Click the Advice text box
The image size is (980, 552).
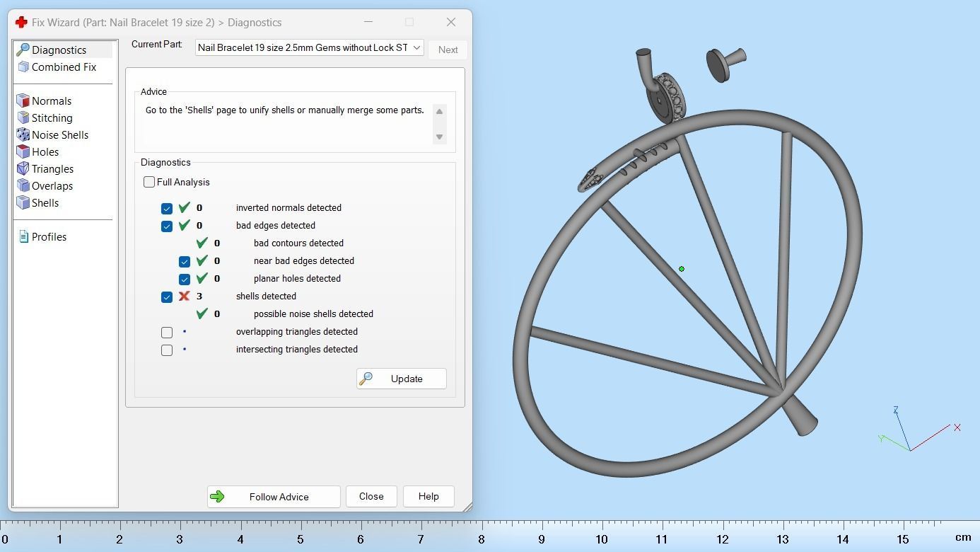click(x=288, y=124)
